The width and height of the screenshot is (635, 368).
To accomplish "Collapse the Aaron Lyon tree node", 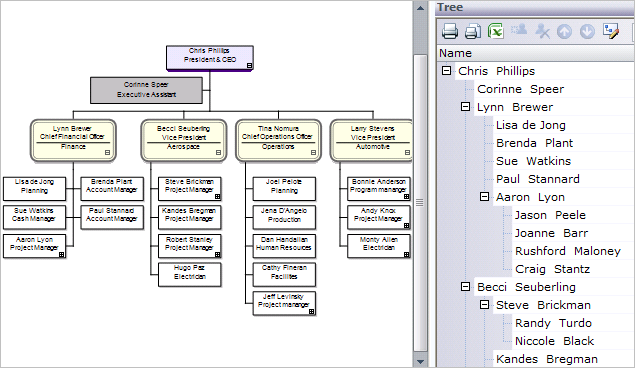I will tap(484, 197).
